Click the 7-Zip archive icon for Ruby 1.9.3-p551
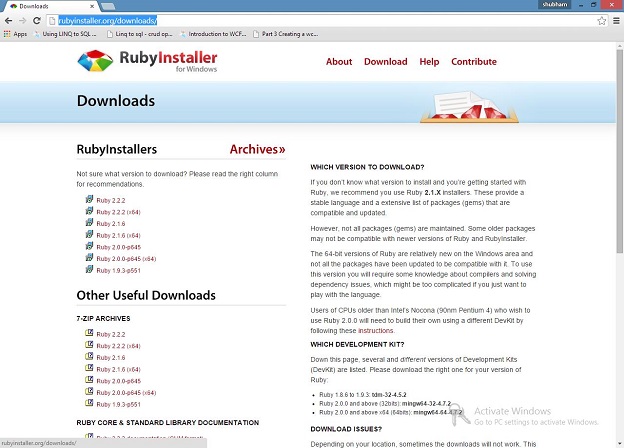The width and height of the screenshot is (624, 448). 89,403
